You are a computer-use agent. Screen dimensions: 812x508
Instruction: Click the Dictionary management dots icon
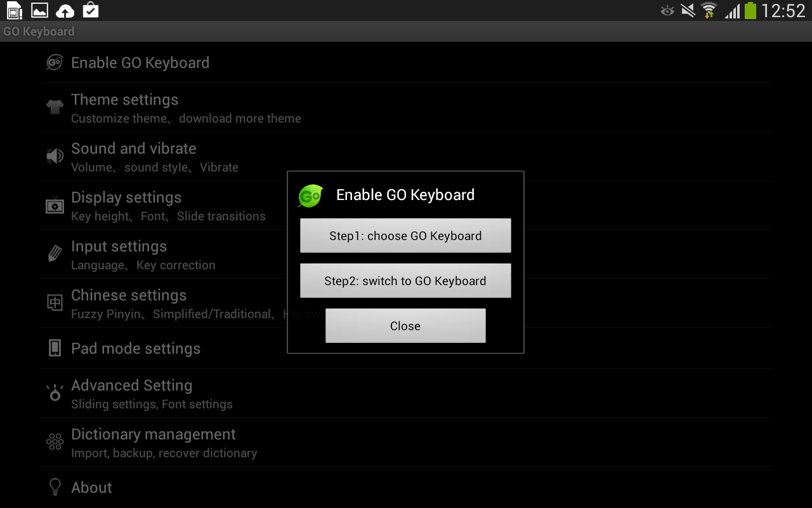(55, 442)
